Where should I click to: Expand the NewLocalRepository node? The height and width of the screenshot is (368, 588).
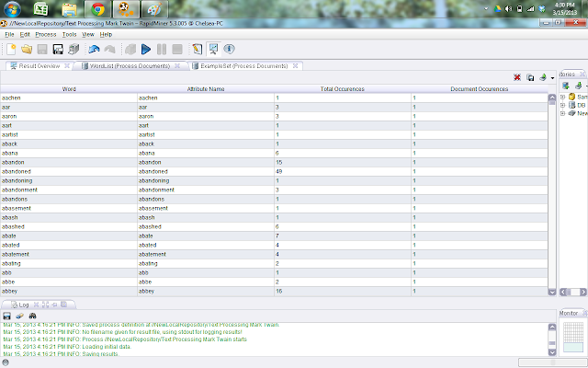[x=562, y=113]
